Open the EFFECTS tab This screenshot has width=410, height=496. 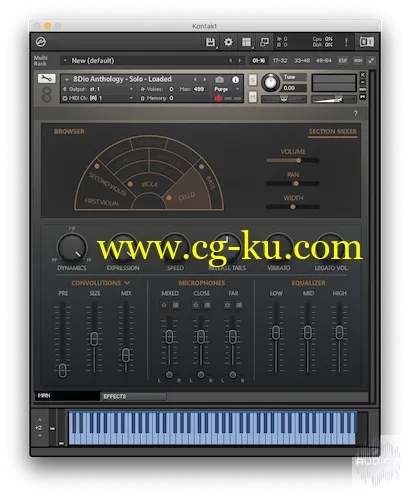pyautogui.click(x=133, y=396)
